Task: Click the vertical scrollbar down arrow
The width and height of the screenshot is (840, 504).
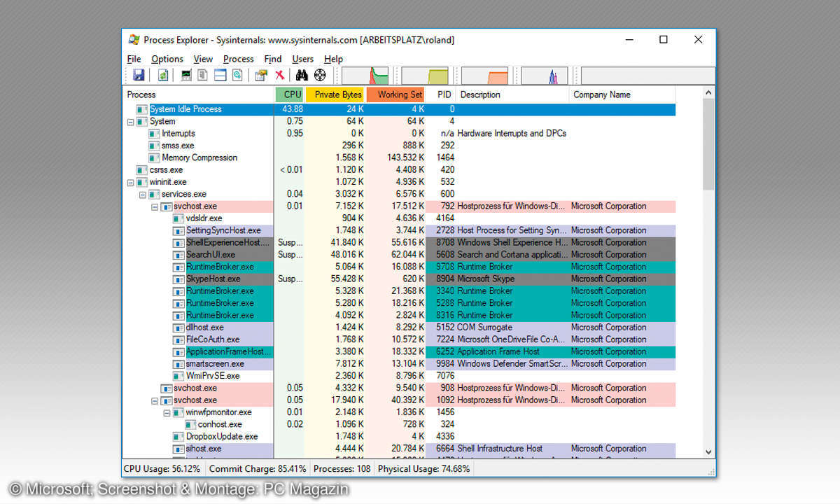Action: (708, 452)
